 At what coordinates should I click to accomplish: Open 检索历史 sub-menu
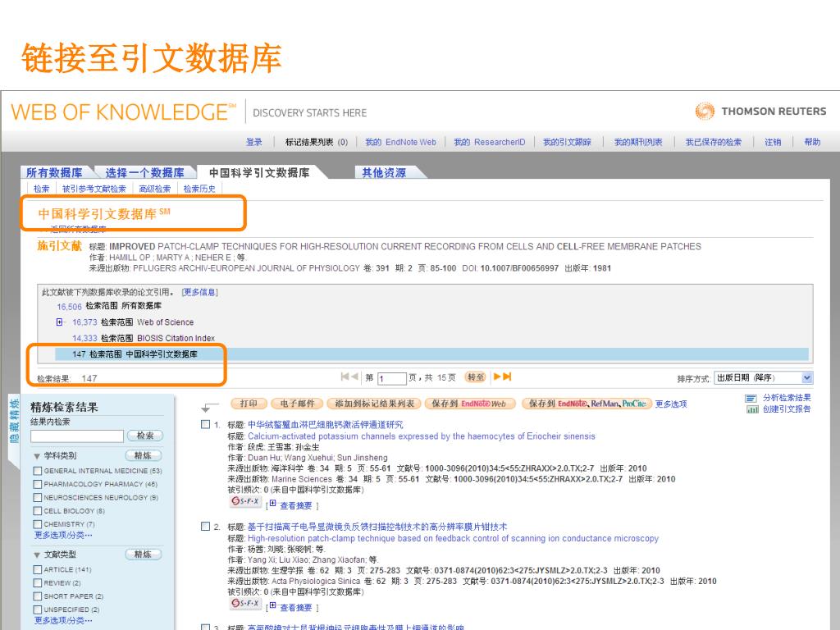point(199,189)
